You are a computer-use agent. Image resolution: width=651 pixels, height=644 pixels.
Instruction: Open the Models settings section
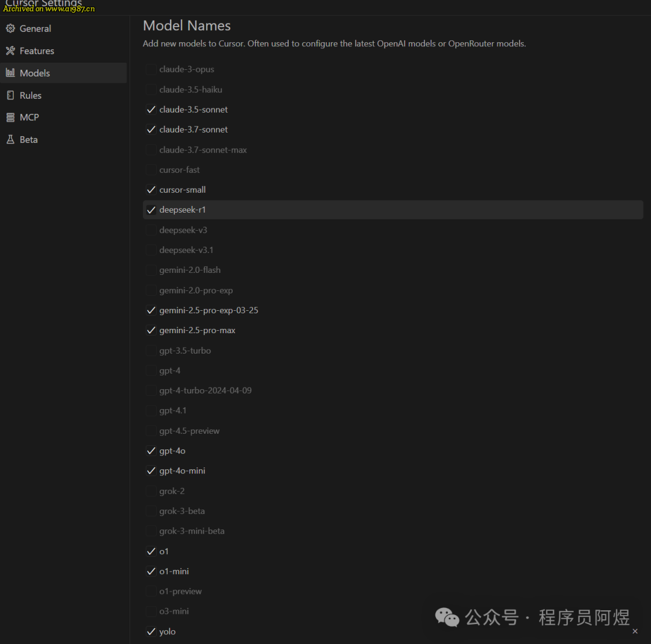coord(63,73)
